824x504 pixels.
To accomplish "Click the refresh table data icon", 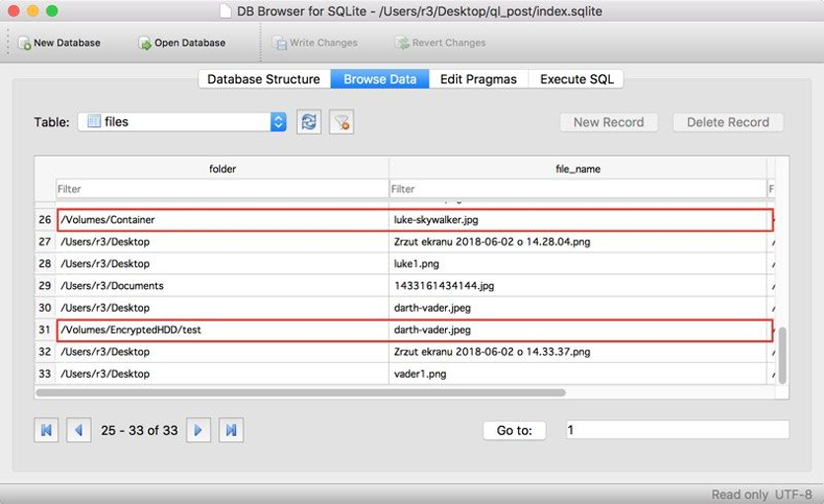I will click(309, 122).
